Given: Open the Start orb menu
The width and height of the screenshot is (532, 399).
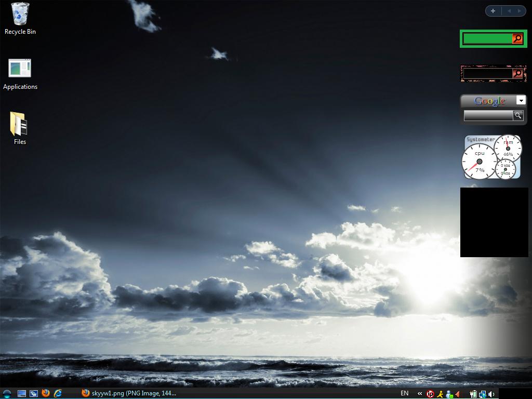Looking at the screenshot, I should (x=6, y=394).
